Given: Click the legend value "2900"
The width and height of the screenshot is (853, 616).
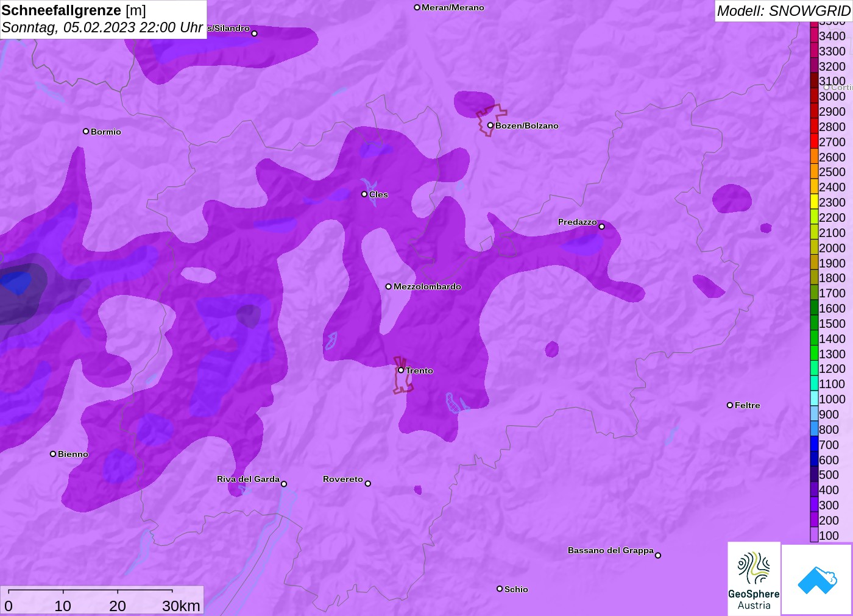Looking at the screenshot, I should [832, 112].
